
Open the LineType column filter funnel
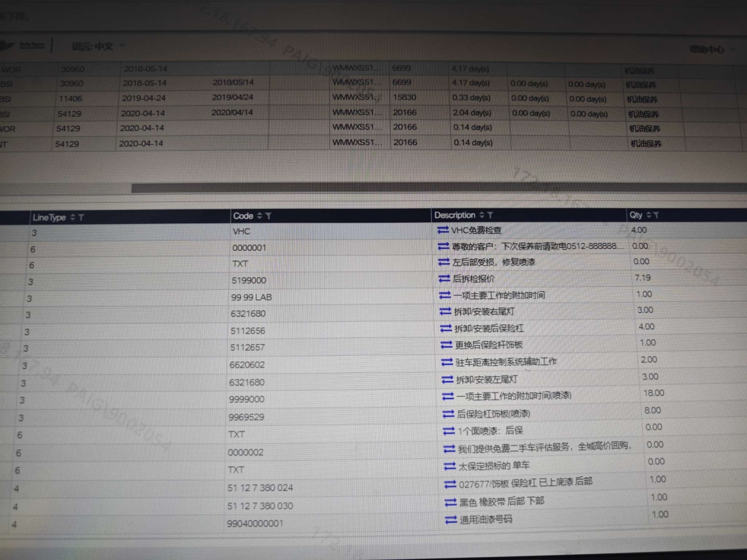tap(81, 218)
